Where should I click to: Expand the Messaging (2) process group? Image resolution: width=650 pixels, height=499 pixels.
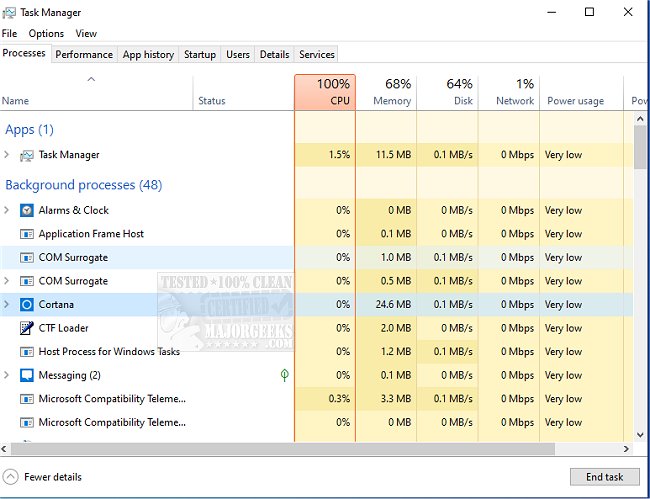click(6, 375)
